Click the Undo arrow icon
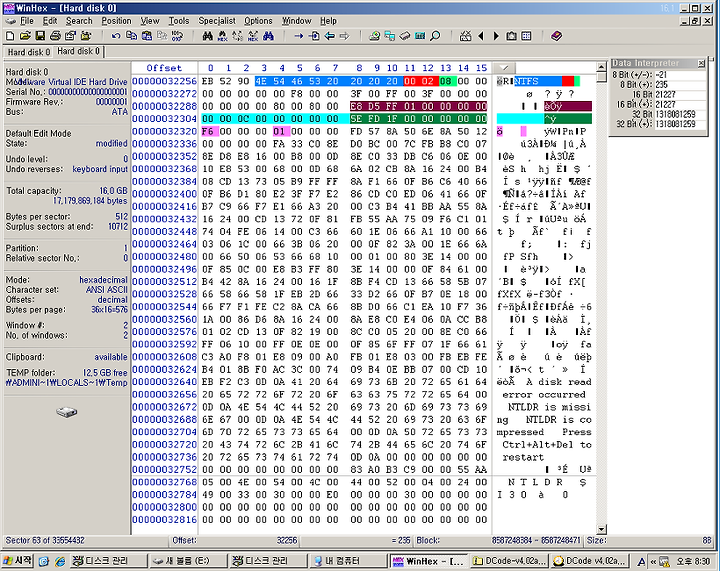The height and width of the screenshot is (571, 720). 116,36
